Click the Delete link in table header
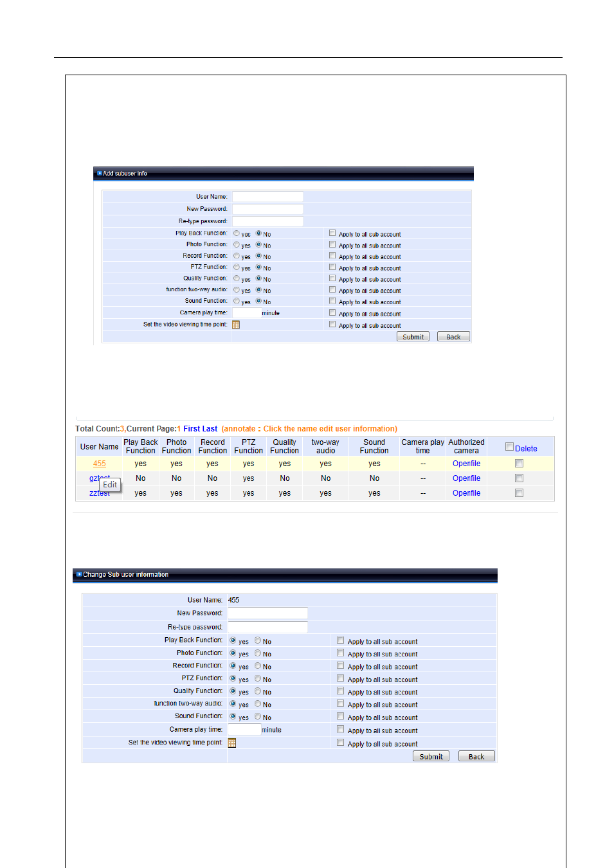Screen dimensions: 614x868 526,449
